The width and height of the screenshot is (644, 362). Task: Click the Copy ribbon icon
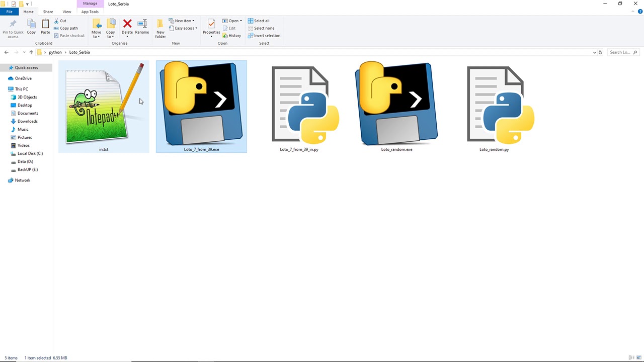tap(31, 27)
